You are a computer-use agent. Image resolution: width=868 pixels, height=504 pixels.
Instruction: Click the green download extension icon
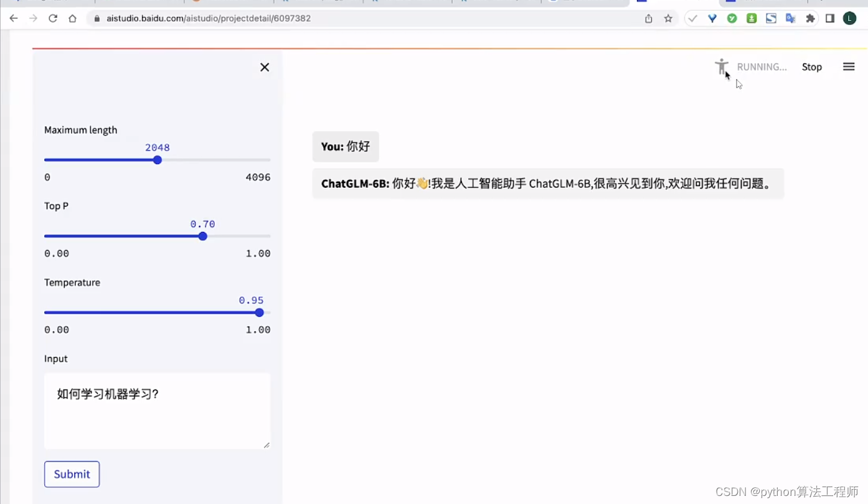(752, 19)
